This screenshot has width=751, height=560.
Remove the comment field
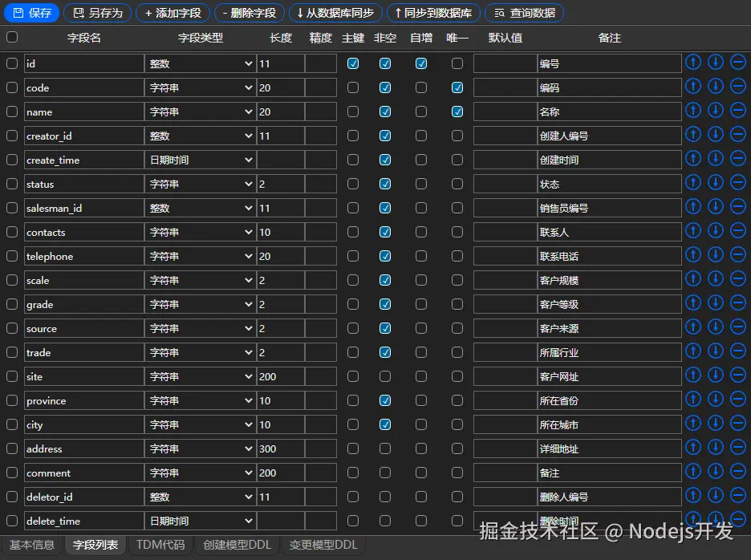point(737,472)
